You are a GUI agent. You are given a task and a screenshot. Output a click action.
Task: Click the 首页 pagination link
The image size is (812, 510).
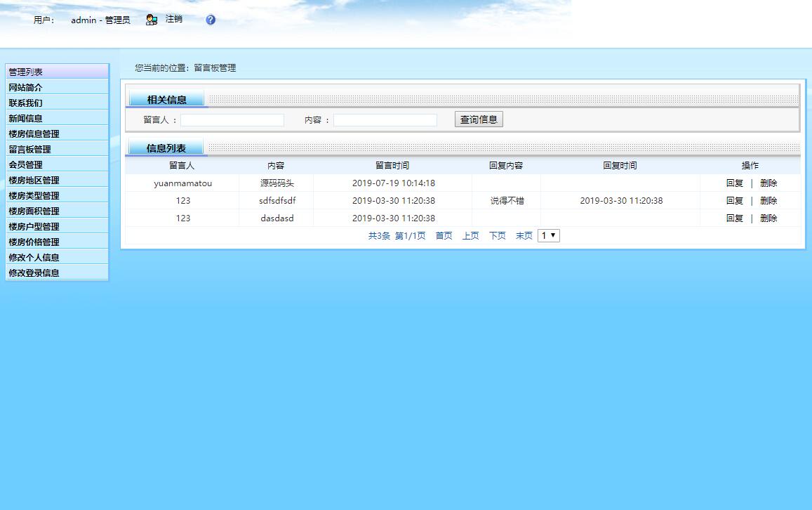coord(444,235)
